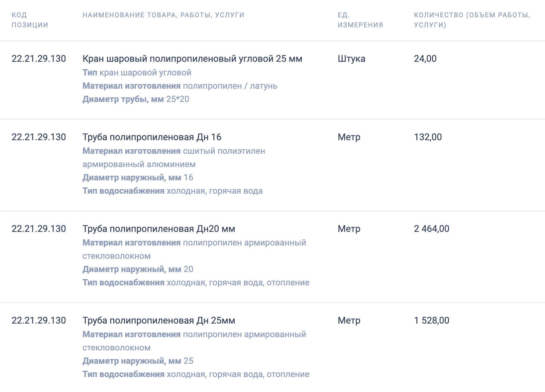Click the 'Диаметр наружный, мм 25' attribute

pyautogui.click(x=138, y=361)
